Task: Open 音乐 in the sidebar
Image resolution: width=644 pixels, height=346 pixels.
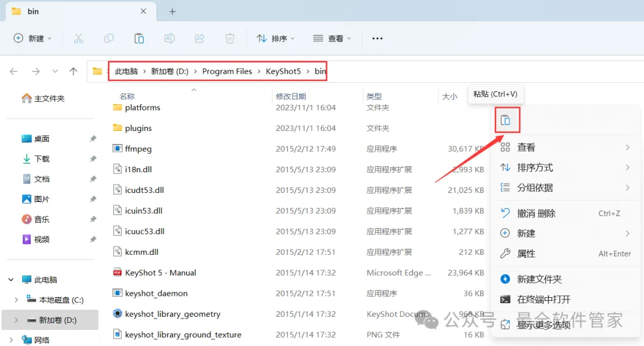Action: click(36, 219)
